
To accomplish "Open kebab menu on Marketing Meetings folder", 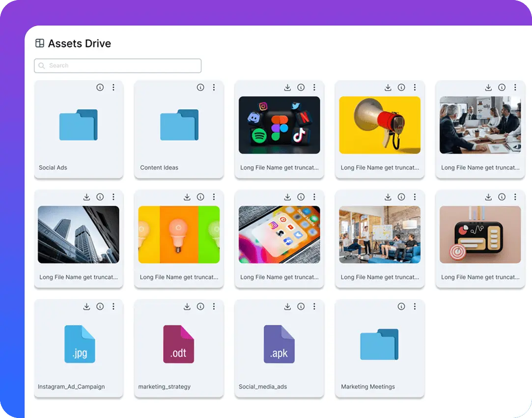I will tap(415, 306).
